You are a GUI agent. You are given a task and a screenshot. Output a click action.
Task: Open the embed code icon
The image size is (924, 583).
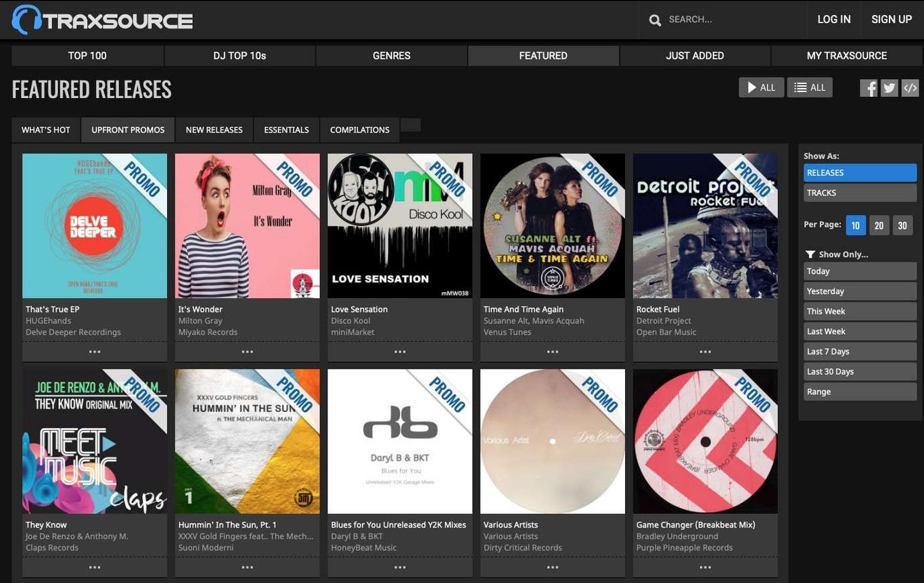[910, 88]
